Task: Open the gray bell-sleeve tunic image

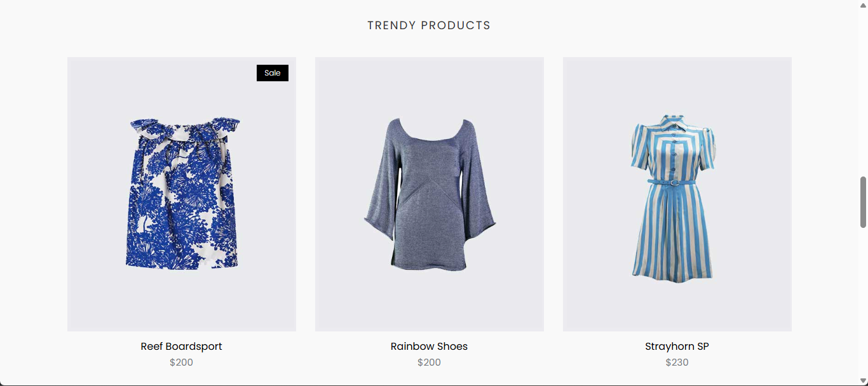Action: point(430,194)
